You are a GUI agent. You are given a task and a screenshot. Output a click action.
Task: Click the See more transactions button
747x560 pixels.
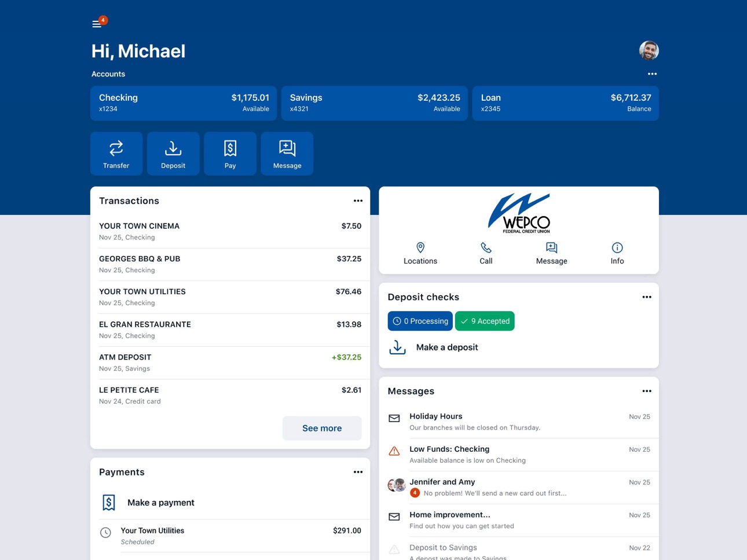click(322, 428)
